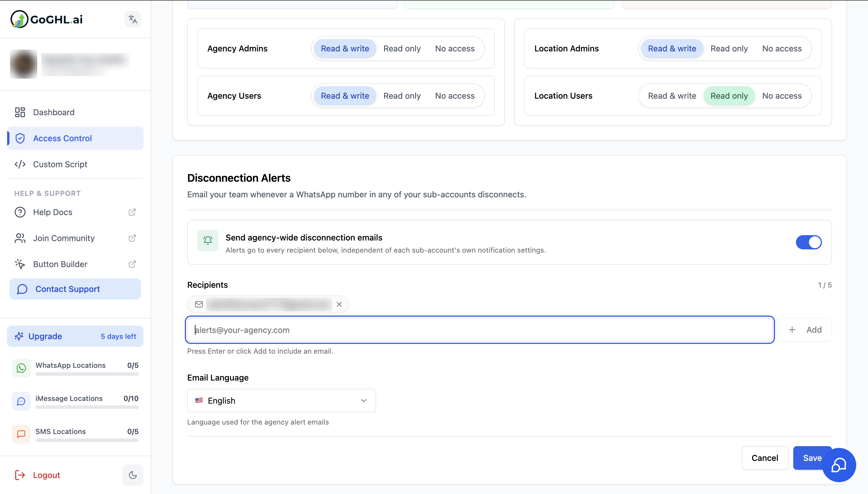
Task: Click the disconnection alert bell icon
Action: 208,240
